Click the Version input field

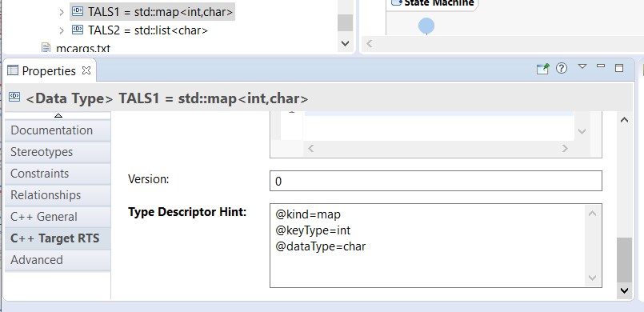click(x=436, y=181)
